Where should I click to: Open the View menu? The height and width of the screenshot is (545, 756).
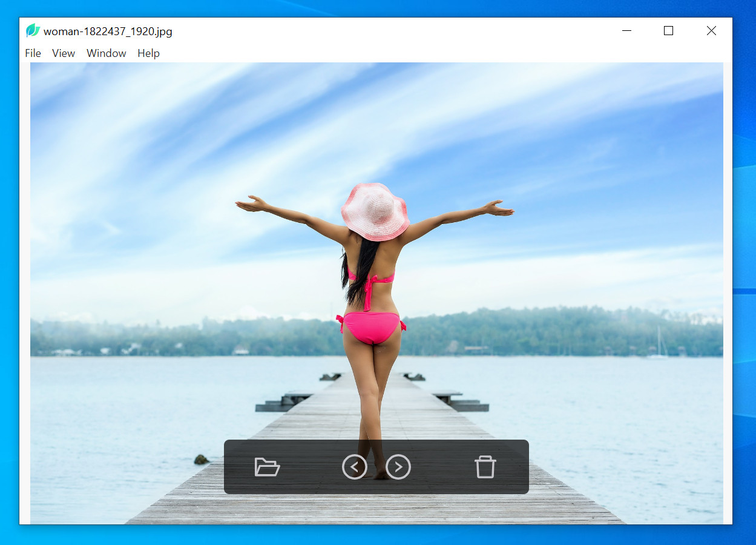[64, 53]
